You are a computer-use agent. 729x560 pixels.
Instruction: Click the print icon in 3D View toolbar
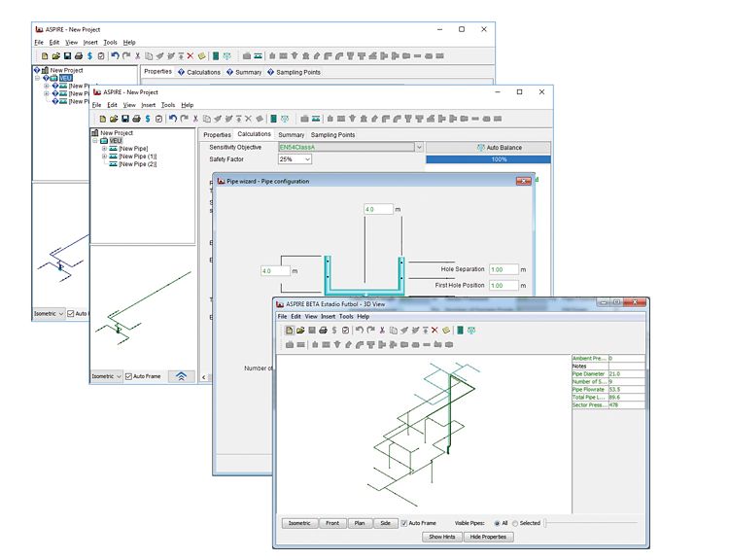click(x=322, y=331)
